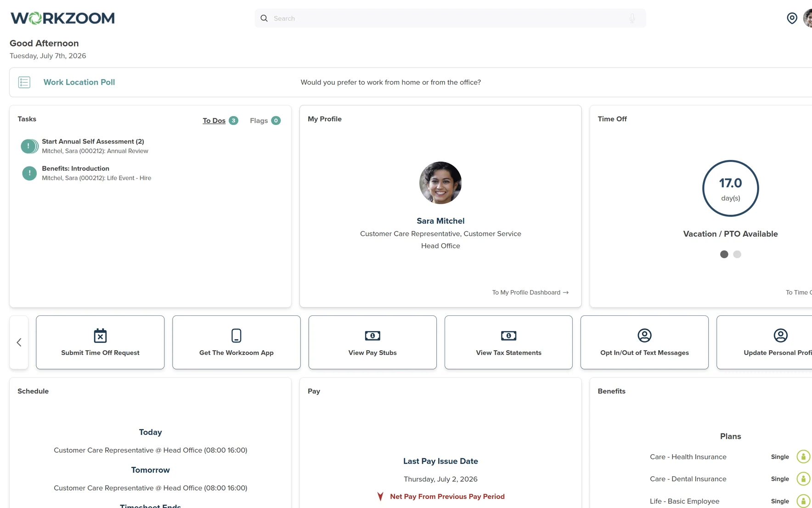
Task: Click 'Customer Care Representative, Customer Service' title
Action: 440,234
